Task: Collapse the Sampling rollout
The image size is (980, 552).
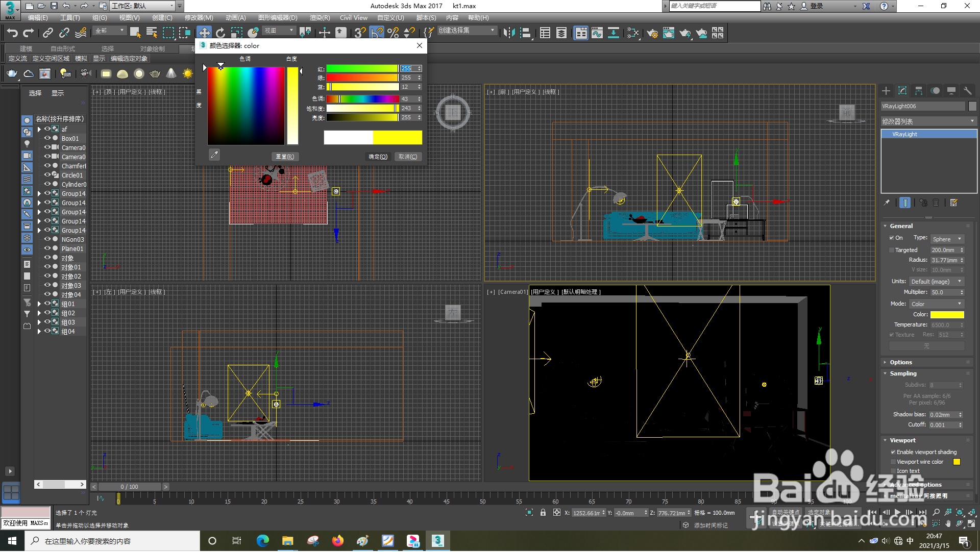Action: [x=902, y=373]
